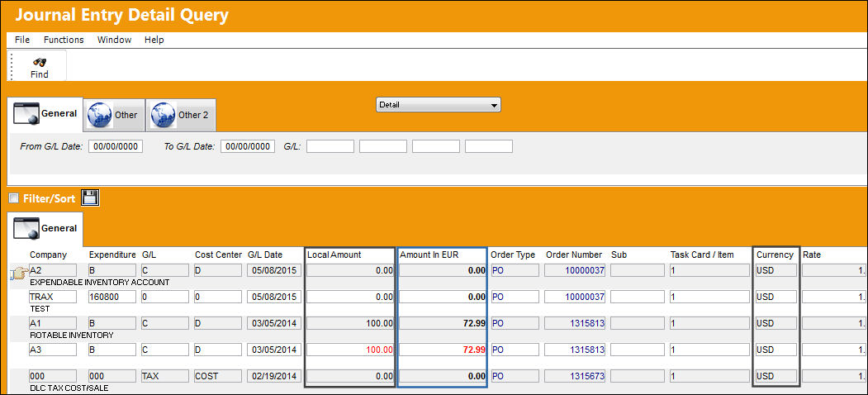Switch to the Other 2 tab
The height and width of the screenshot is (395, 868).
[x=181, y=115]
